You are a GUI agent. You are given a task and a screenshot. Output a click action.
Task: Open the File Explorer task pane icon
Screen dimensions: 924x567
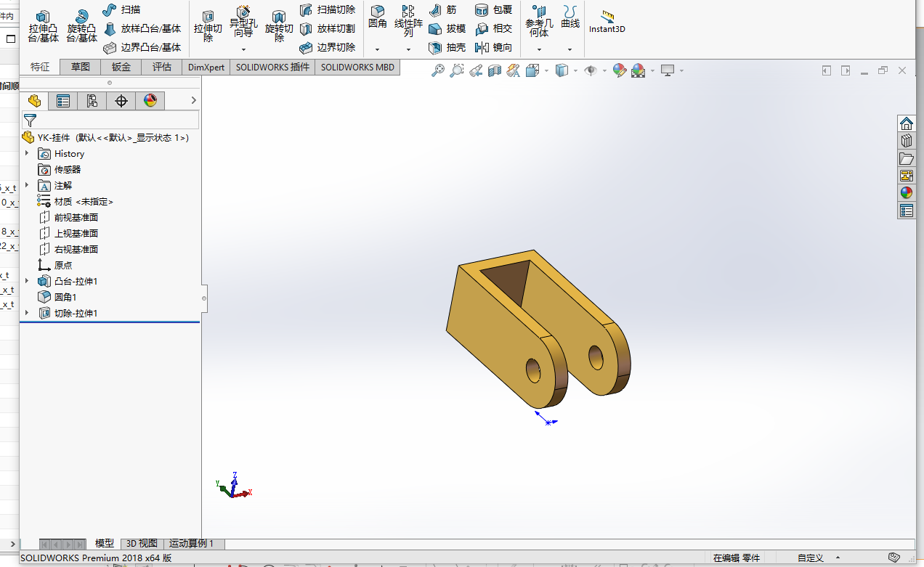click(x=906, y=158)
